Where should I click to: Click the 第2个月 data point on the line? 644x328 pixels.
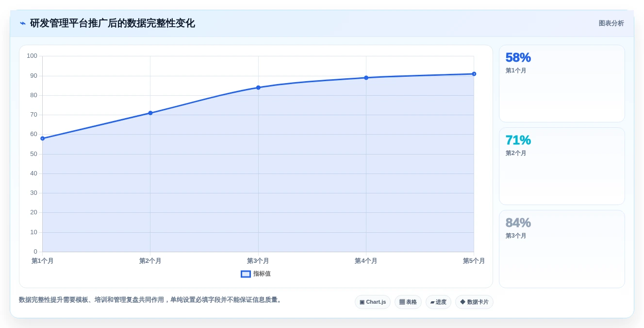point(150,113)
